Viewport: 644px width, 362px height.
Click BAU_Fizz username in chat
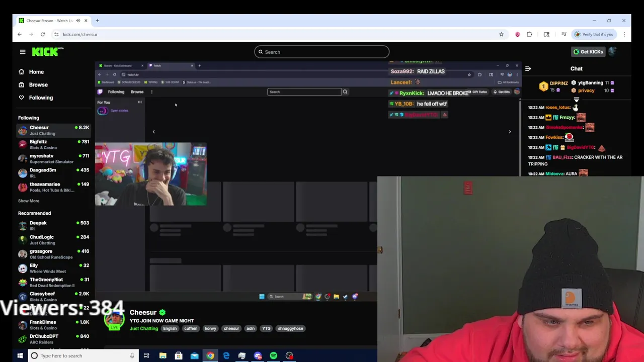[562, 157]
